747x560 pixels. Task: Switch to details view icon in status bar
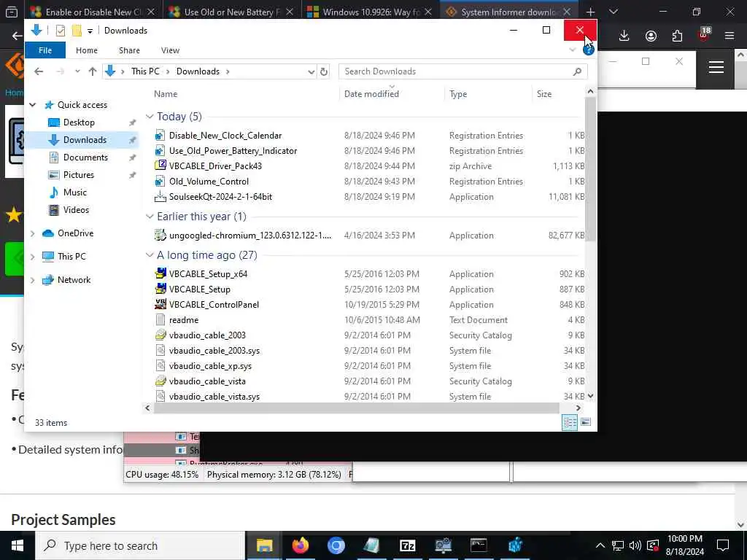(569, 422)
